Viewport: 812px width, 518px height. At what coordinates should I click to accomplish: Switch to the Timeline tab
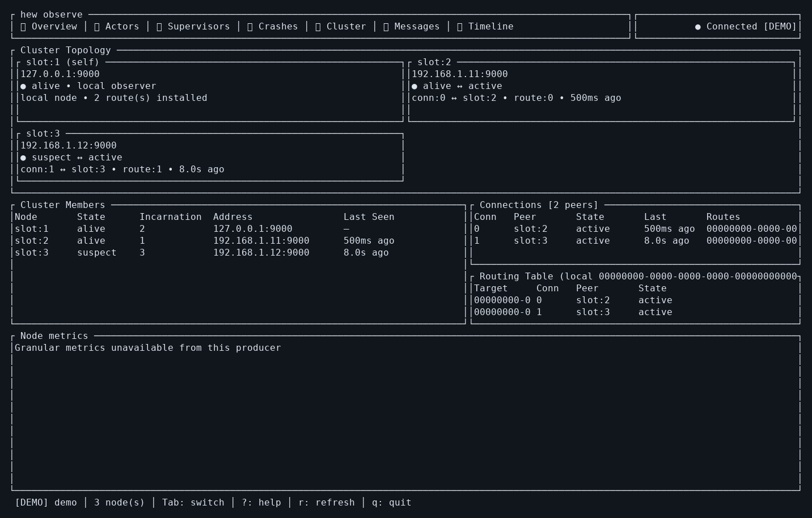[x=485, y=27]
